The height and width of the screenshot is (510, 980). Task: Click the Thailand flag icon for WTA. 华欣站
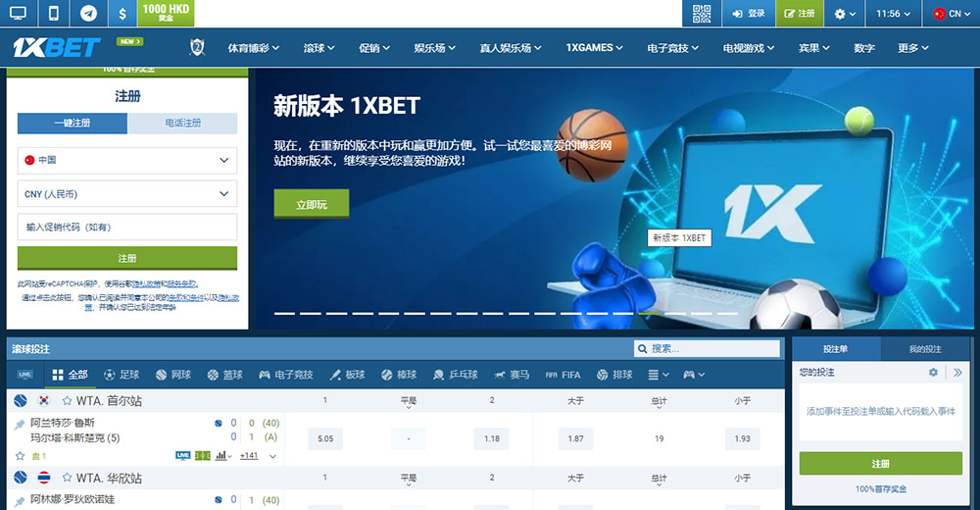point(44,478)
